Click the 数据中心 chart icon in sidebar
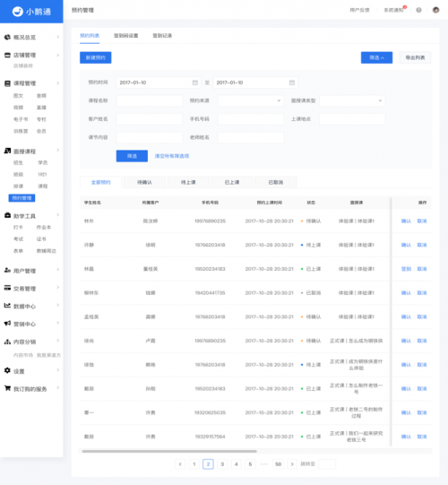 click(x=7, y=306)
